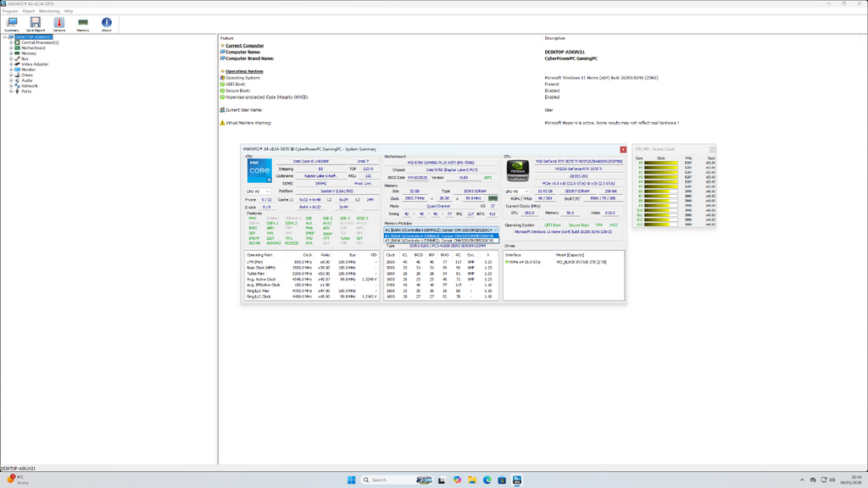This screenshot has height=488, width=868.
Task: Click the Intel Core i5-14600KF name button
Action: coord(311,162)
